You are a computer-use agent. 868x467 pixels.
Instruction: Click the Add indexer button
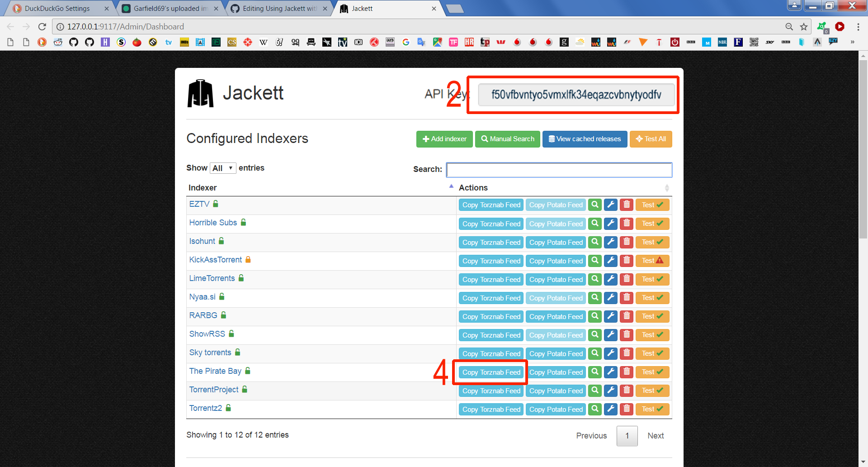click(x=444, y=139)
